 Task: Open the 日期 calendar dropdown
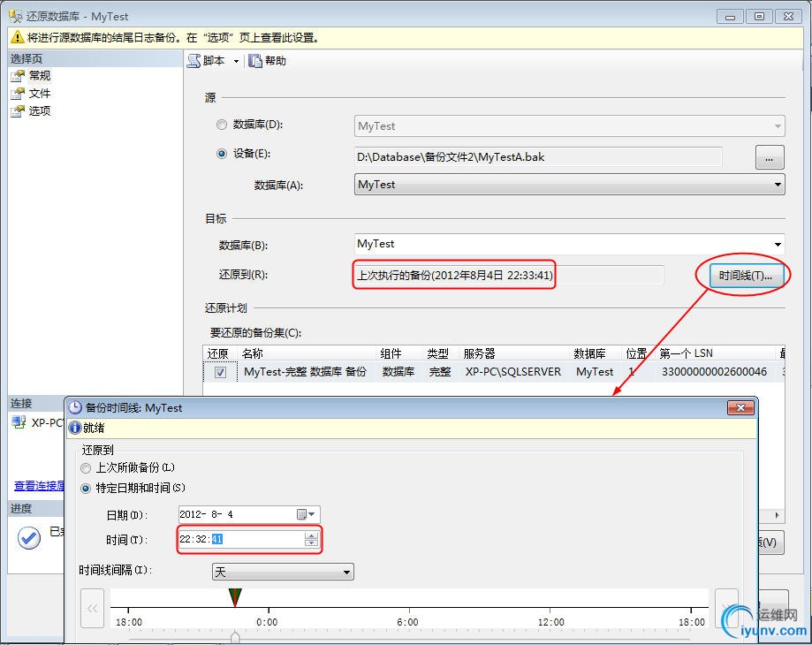click(x=306, y=514)
